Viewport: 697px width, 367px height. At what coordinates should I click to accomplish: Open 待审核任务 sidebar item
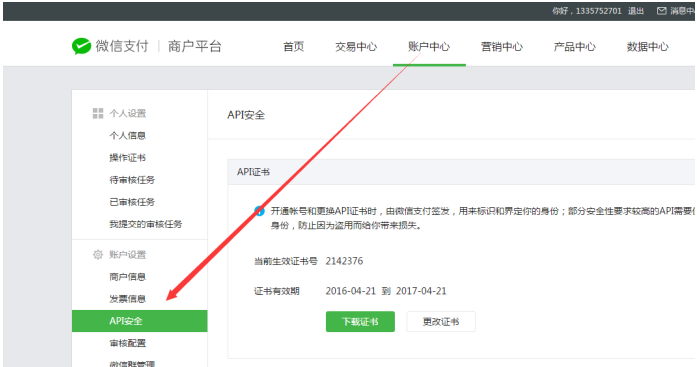[x=132, y=180]
